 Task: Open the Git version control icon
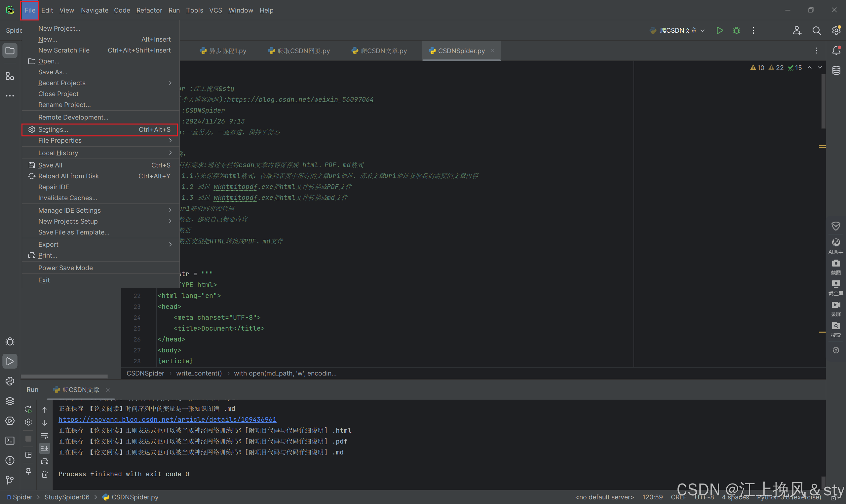(10, 480)
